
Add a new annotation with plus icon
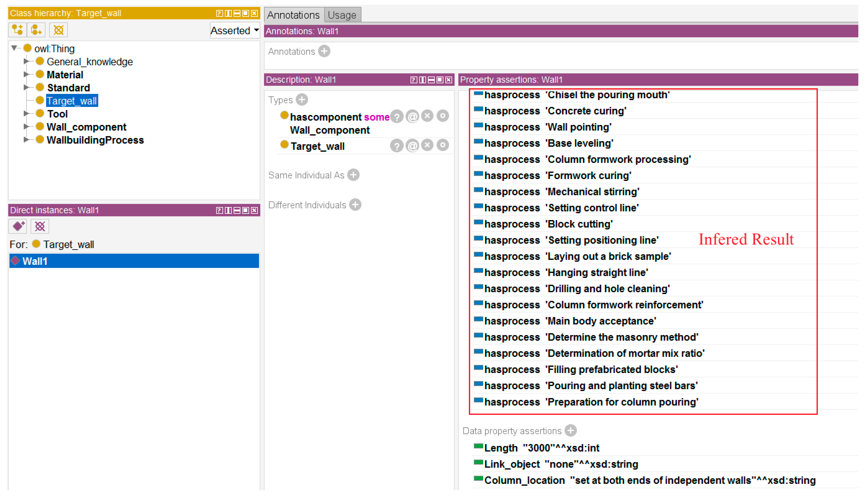click(x=324, y=51)
